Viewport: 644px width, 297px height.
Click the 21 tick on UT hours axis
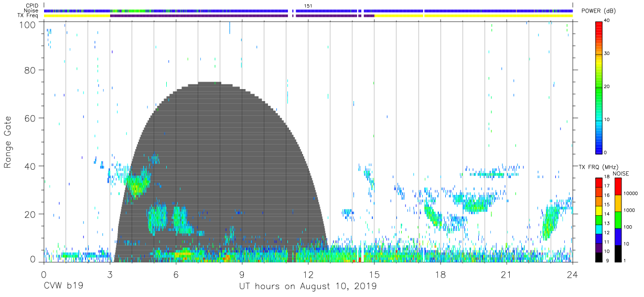(507, 274)
